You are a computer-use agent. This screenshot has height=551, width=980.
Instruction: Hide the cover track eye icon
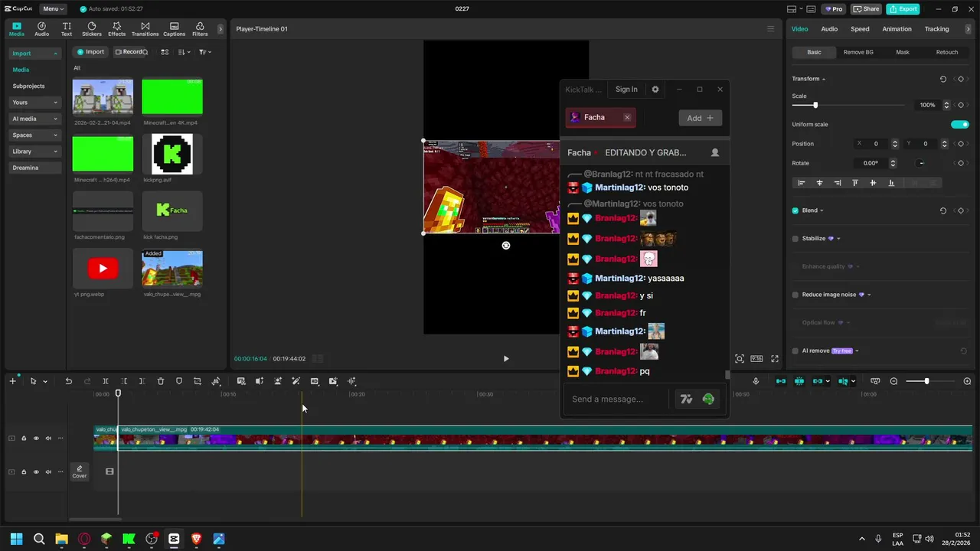tap(36, 472)
